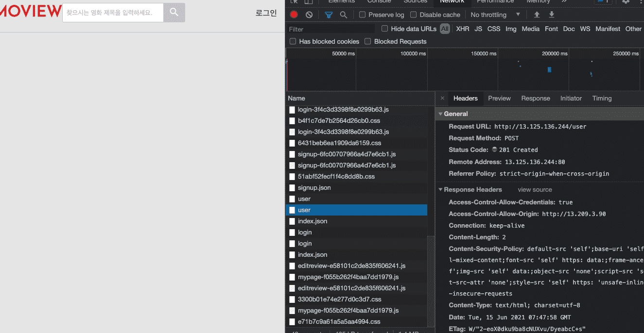
Task: Select the 51abf52fecf1f4c8dd8b.css request
Action: point(336,177)
